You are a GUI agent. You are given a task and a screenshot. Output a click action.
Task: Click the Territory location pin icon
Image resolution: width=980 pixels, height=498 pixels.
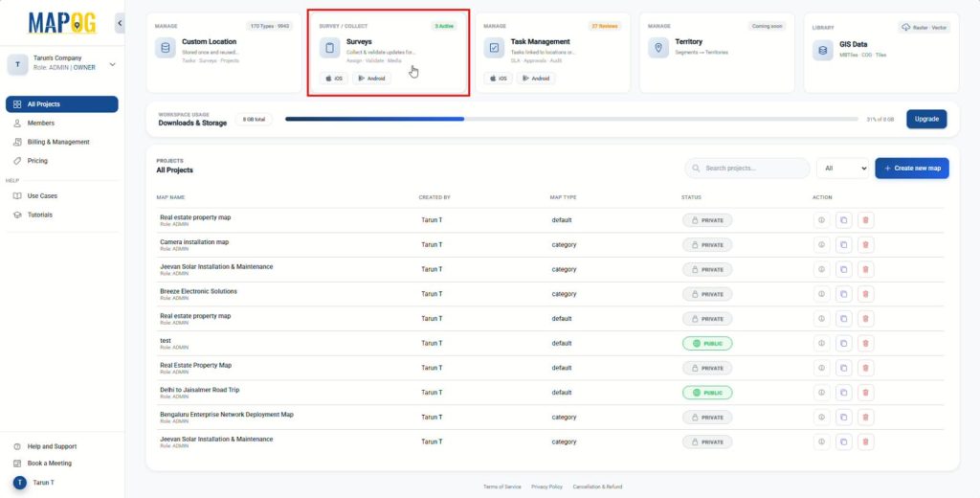tap(658, 48)
